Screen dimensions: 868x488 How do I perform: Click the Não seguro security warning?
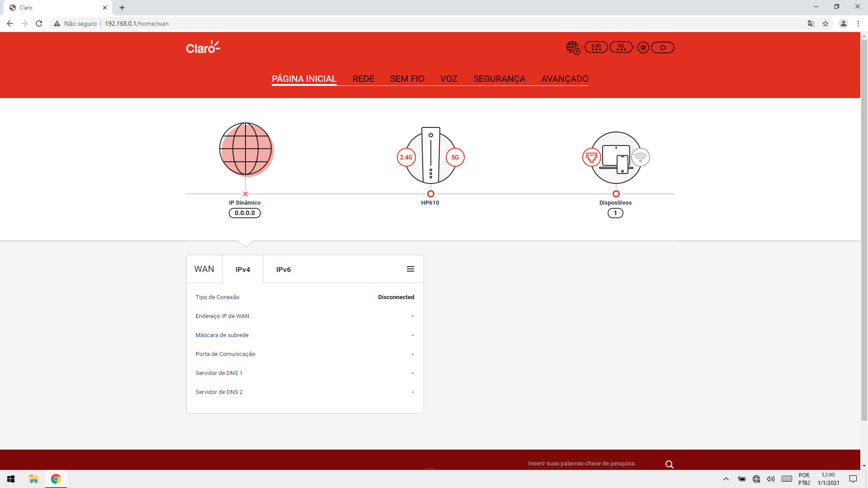75,23
